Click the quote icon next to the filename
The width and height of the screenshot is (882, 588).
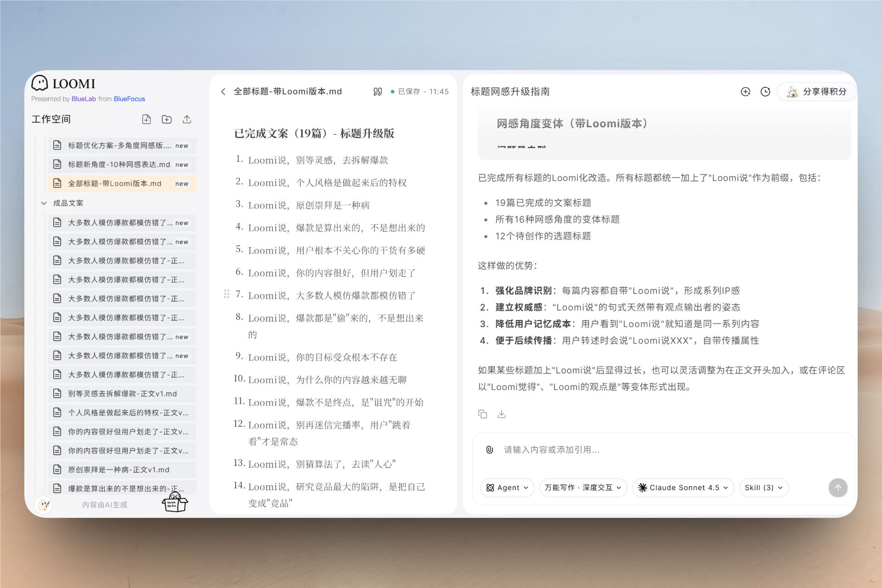point(378,91)
